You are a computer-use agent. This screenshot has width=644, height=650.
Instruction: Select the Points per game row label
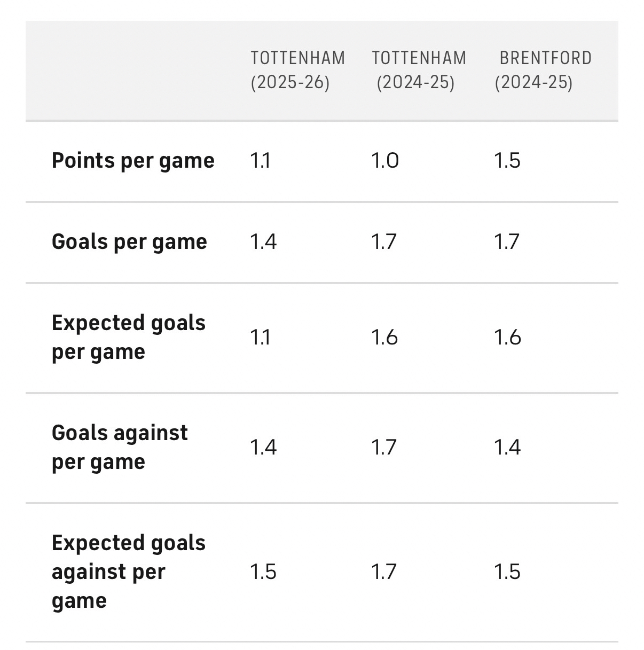click(133, 161)
